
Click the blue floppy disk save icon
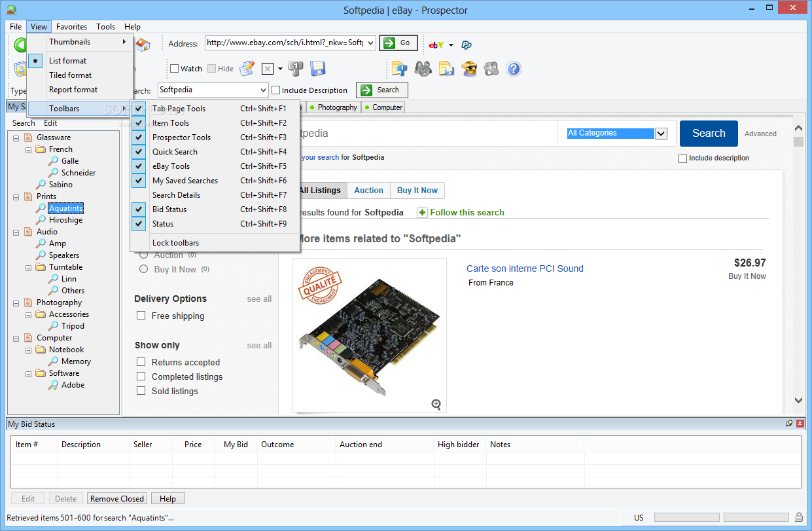pos(318,69)
